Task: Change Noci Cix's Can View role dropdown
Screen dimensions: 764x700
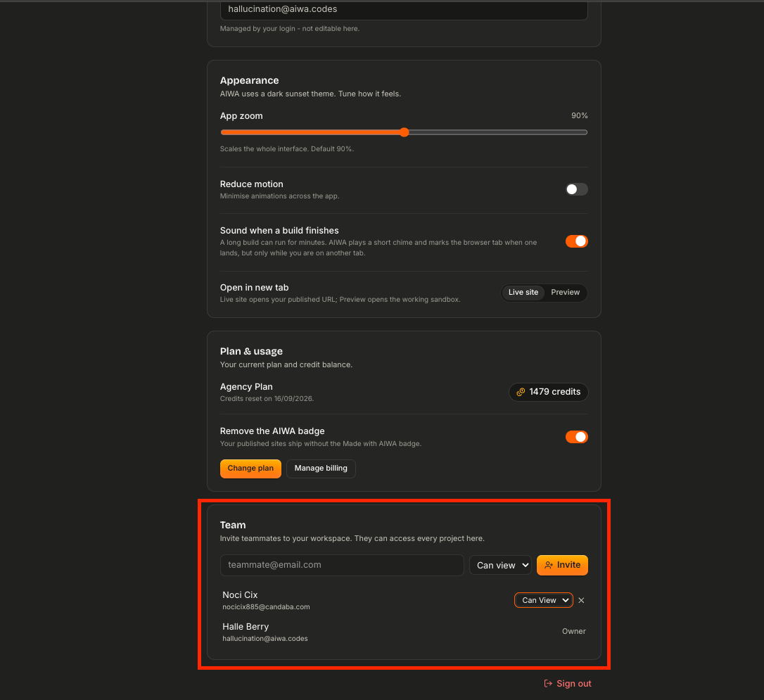Action: (543, 600)
